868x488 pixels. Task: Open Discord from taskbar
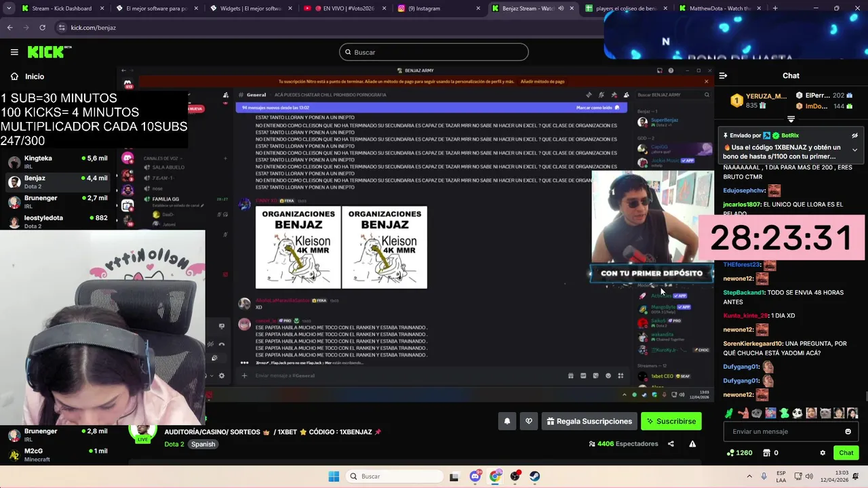(475, 476)
